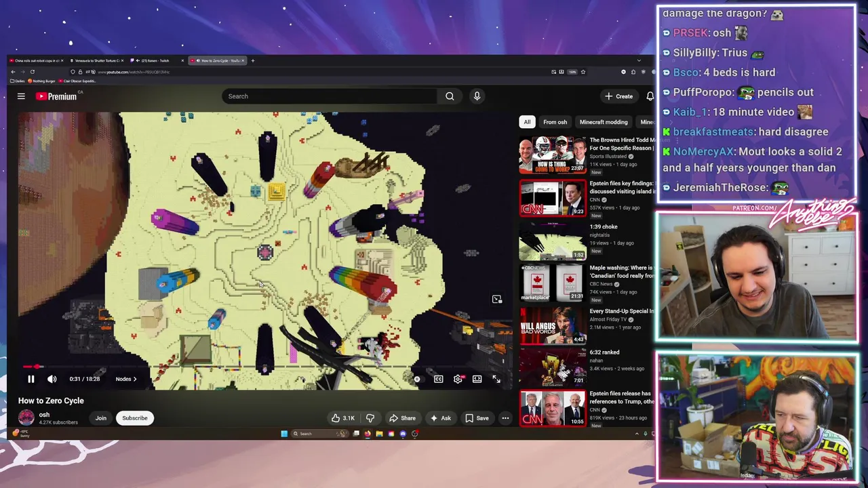
Task: Click chat username PuffPoropo
Action: coord(703,92)
